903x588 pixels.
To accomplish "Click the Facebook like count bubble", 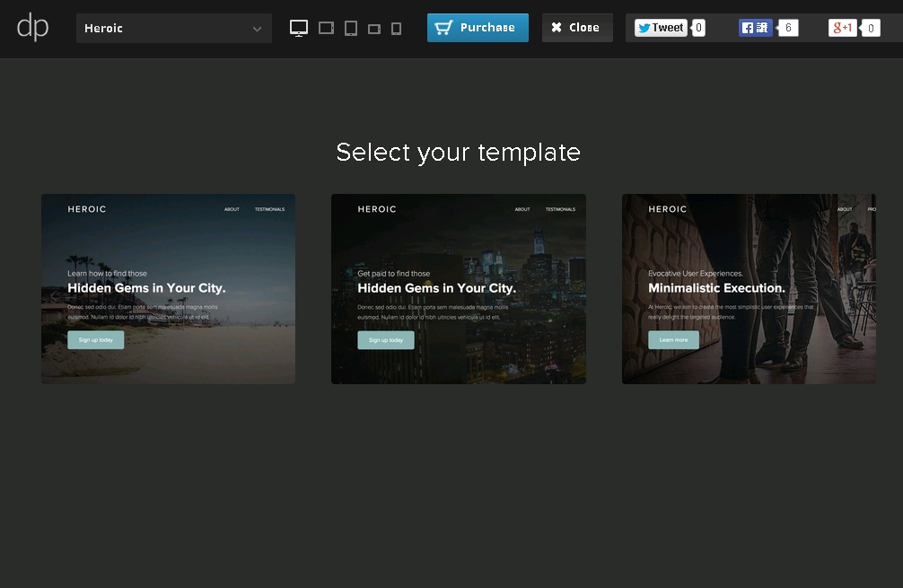I will tap(788, 28).
